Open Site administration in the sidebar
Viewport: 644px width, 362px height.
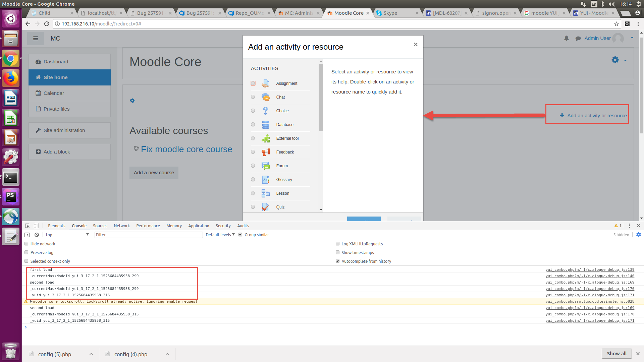tap(69, 130)
